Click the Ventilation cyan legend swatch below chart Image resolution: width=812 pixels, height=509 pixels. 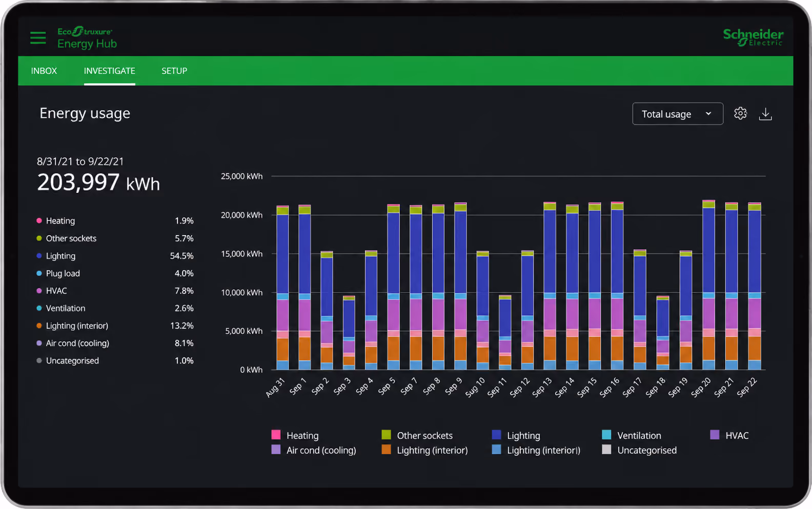pyautogui.click(x=606, y=435)
